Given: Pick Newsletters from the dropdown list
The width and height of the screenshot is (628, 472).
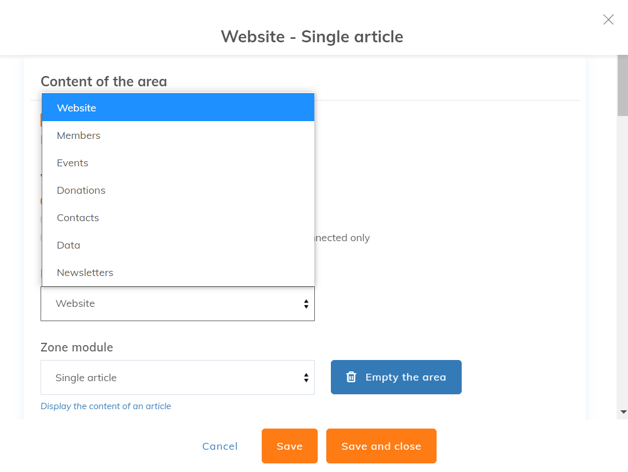Looking at the screenshot, I should pyautogui.click(x=178, y=272).
